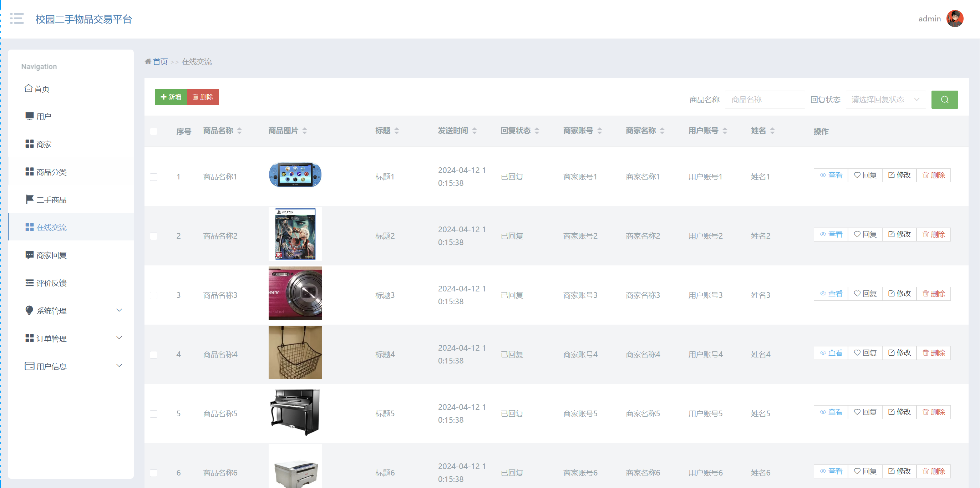Click the admin avatar picture
The width and height of the screenshot is (980, 488).
pyautogui.click(x=955, y=19)
